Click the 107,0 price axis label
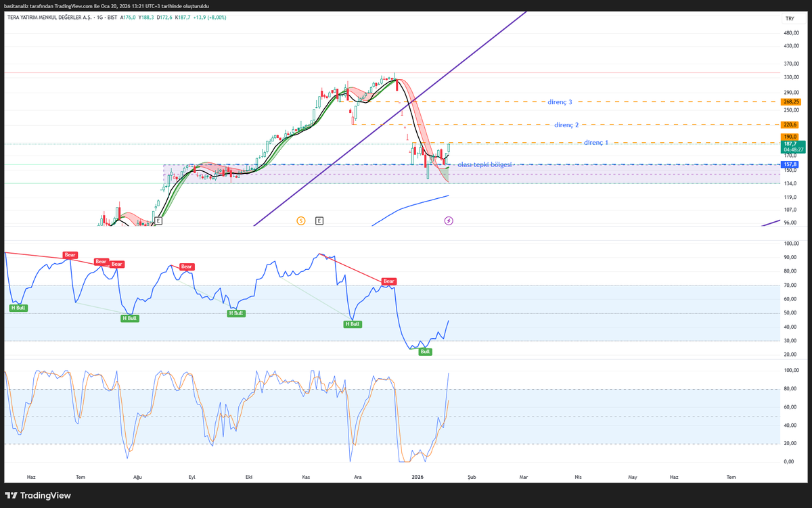This screenshot has width=812, height=508. [x=790, y=210]
